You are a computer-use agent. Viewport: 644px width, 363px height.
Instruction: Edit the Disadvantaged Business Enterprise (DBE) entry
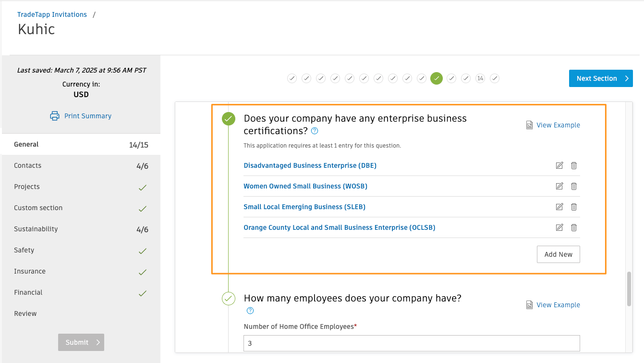[x=559, y=165]
